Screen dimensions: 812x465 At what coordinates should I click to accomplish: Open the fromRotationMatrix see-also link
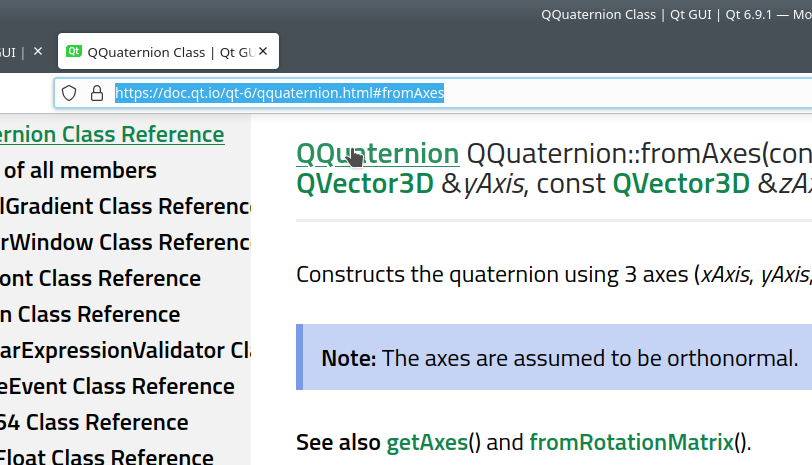click(631, 442)
